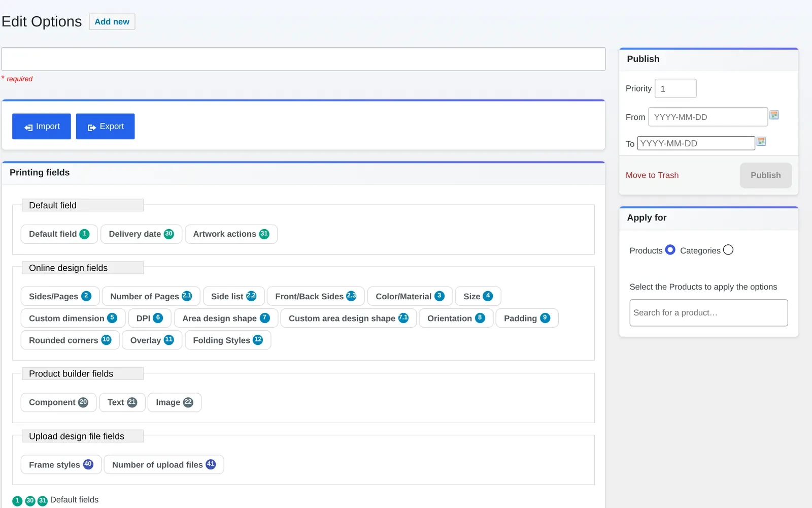The image size is (812, 508).
Task: Click the Publish panel header
Action: pos(709,59)
